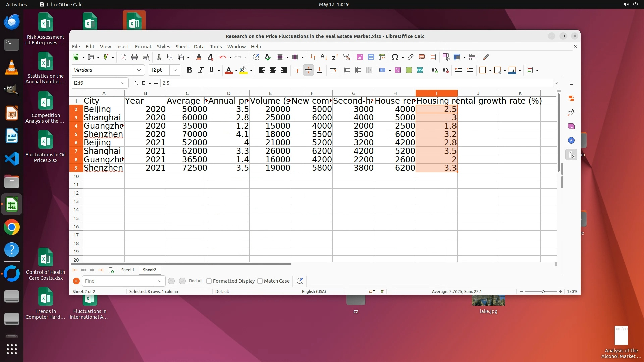This screenshot has width=644, height=362.
Task: Click the Insert Chart icon
Action: pos(371,57)
